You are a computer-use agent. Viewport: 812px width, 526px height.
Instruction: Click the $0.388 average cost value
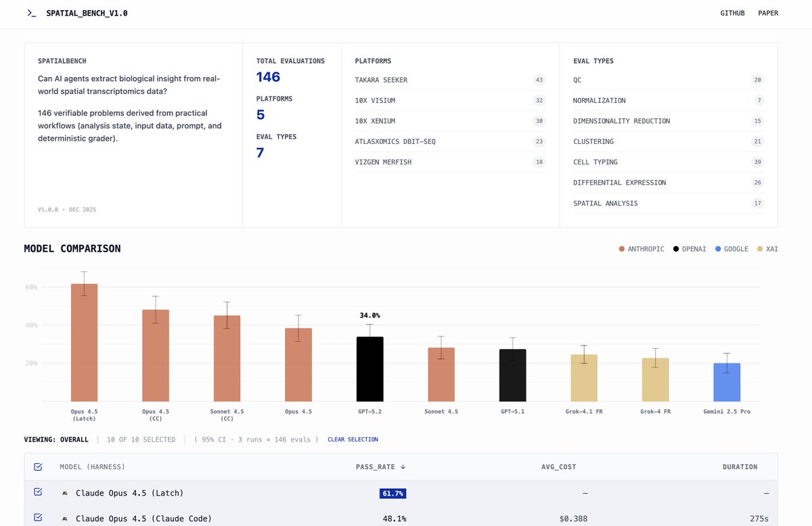tap(574, 519)
